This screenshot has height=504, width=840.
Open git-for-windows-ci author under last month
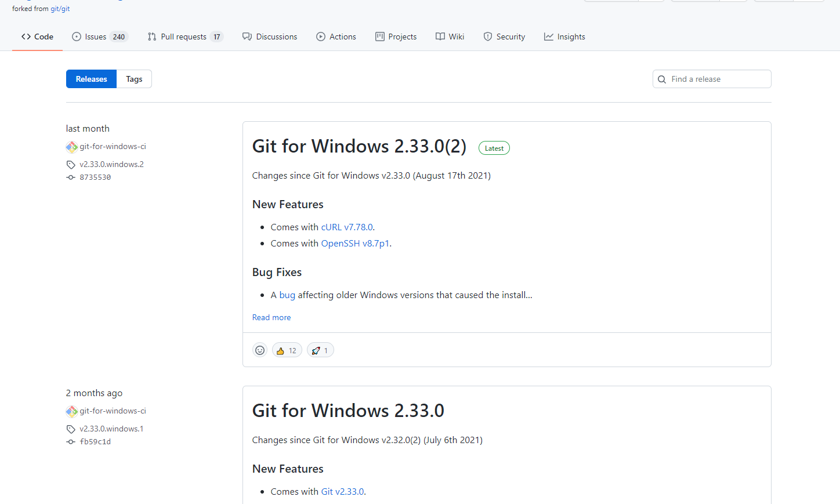point(113,146)
